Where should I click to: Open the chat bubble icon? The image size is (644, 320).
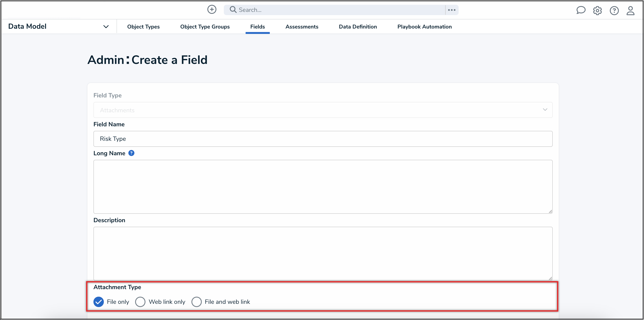click(581, 10)
